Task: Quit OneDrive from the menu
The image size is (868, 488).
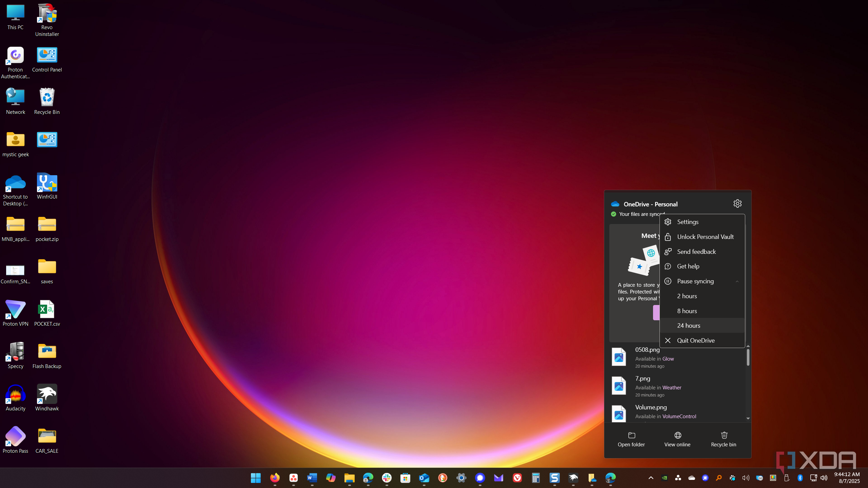Action: point(702,341)
